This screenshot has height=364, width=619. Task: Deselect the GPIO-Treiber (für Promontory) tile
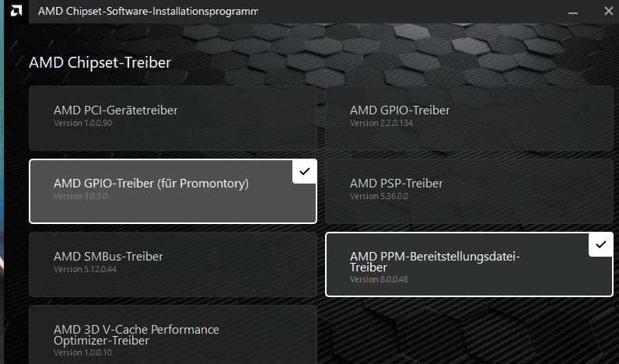(x=173, y=191)
